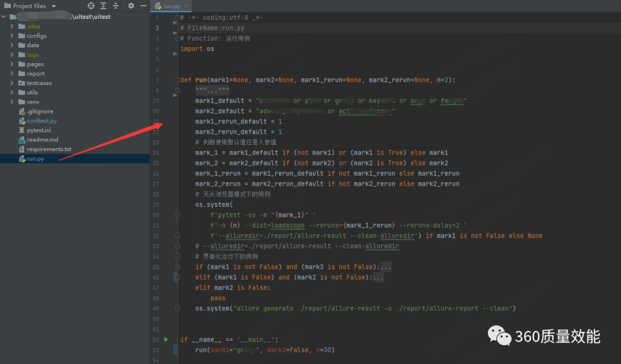
Task: Expand the logs folder
Action: click(12, 55)
